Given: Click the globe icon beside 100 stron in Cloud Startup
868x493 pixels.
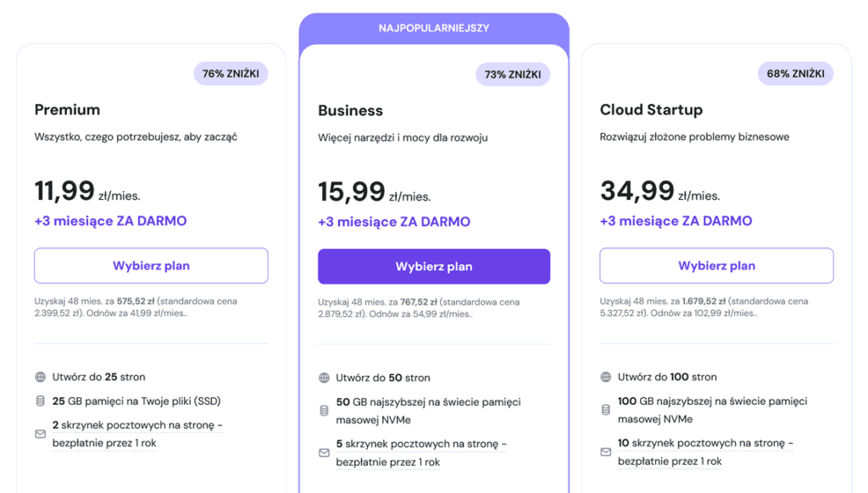Looking at the screenshot, I should (606, 377).
